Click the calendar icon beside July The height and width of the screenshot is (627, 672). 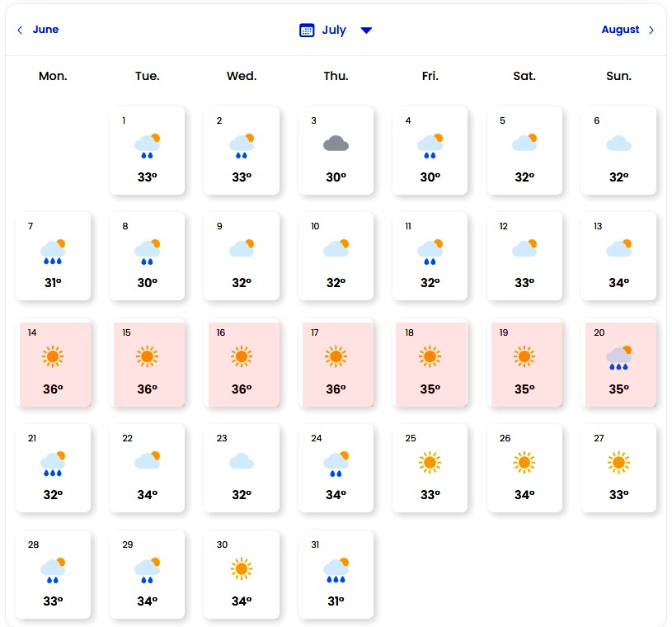tap(307, 31)
